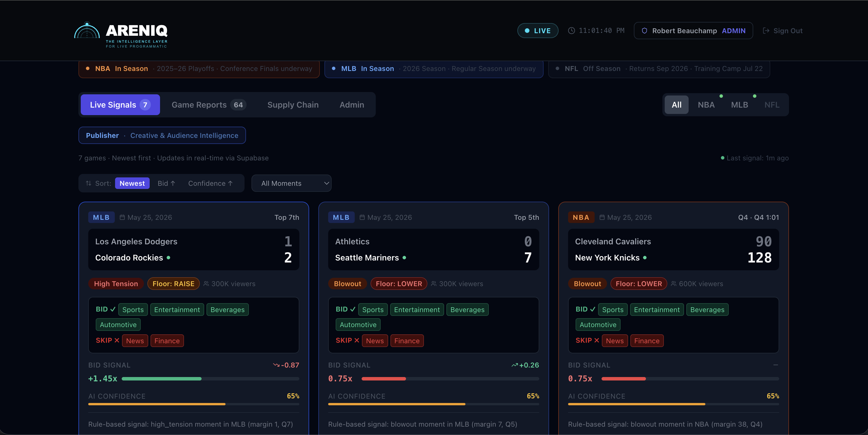Click the Sign Out arrow icon

pos(766,31)
